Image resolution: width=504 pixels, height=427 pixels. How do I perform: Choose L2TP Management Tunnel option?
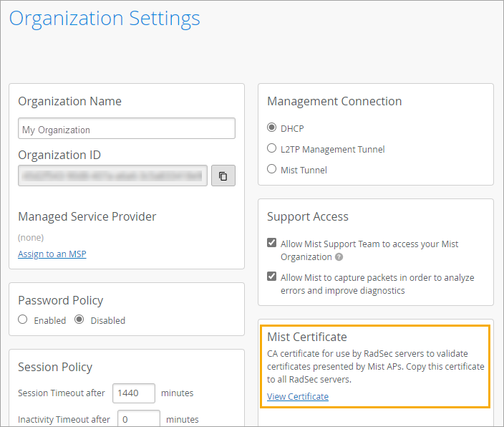(x=272, y=149)
